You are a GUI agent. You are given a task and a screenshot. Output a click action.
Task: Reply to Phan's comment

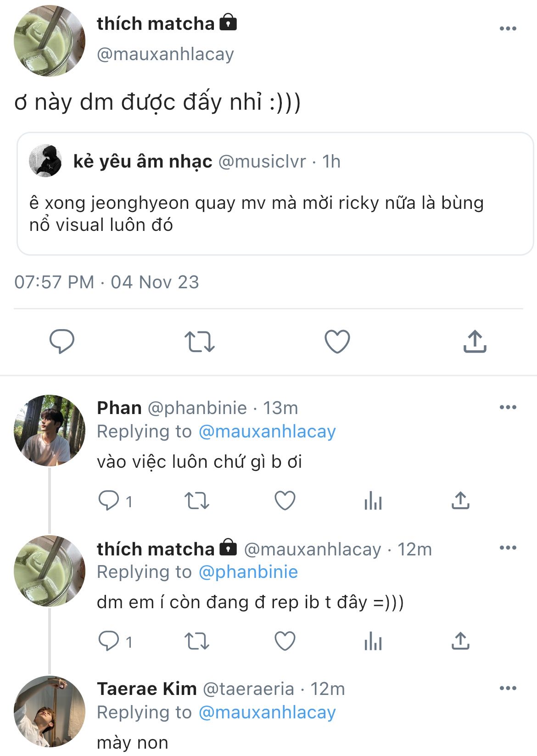[109, 500]
